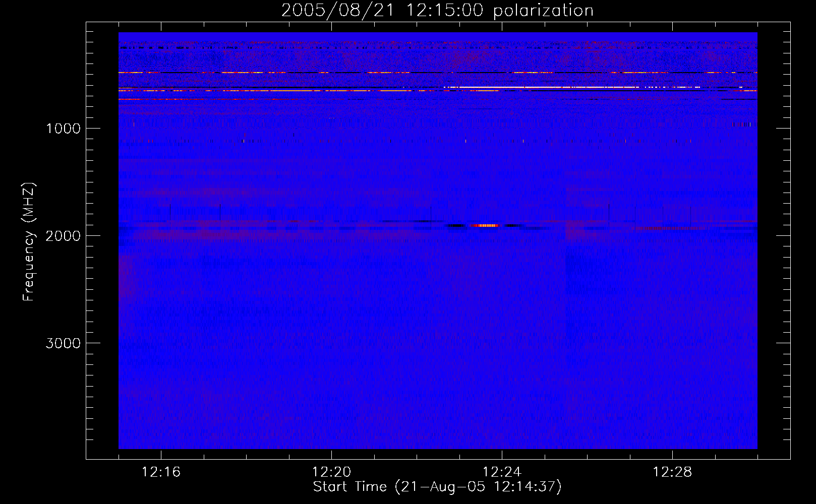Click the plot title '2005/08/21 12:15:00 polarization'
816x504 pixels.
(437, 11)
